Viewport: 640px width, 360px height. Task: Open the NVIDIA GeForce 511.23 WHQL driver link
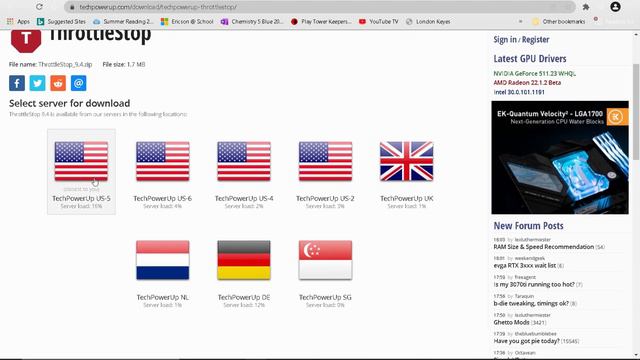(534, 73)
